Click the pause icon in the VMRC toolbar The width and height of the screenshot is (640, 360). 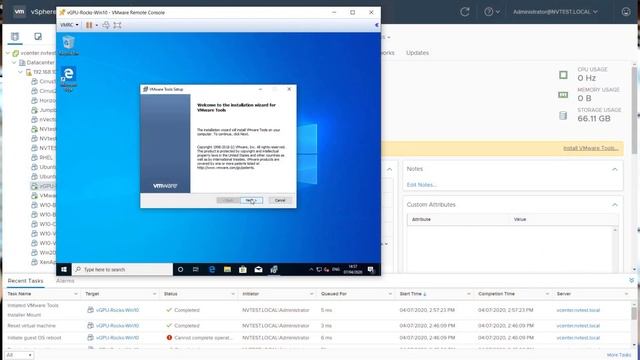pos(89,25)
